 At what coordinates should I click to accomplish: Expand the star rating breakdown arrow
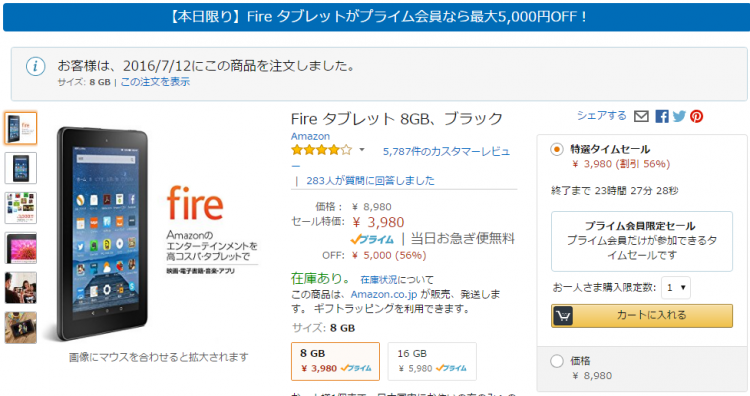(x=362, y=150)
